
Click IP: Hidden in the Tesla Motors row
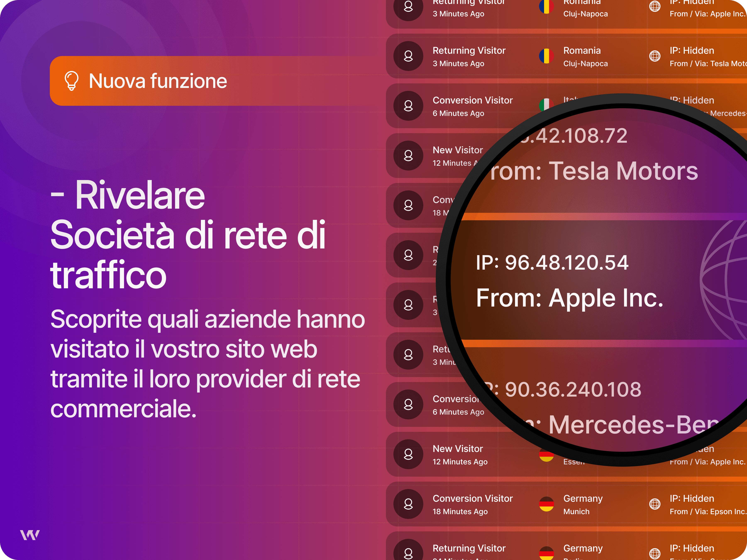[x=692, y=51]
